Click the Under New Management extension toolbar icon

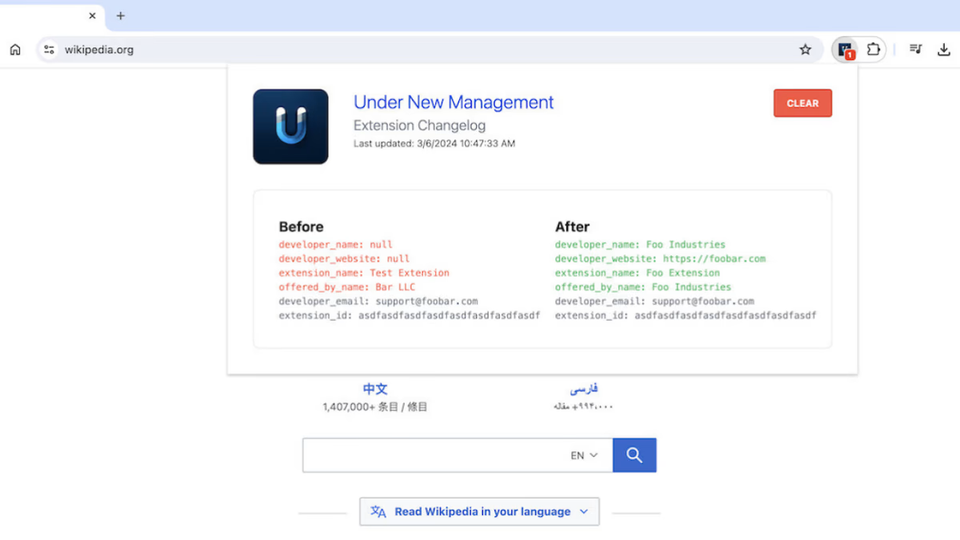[x=846, y=50]
